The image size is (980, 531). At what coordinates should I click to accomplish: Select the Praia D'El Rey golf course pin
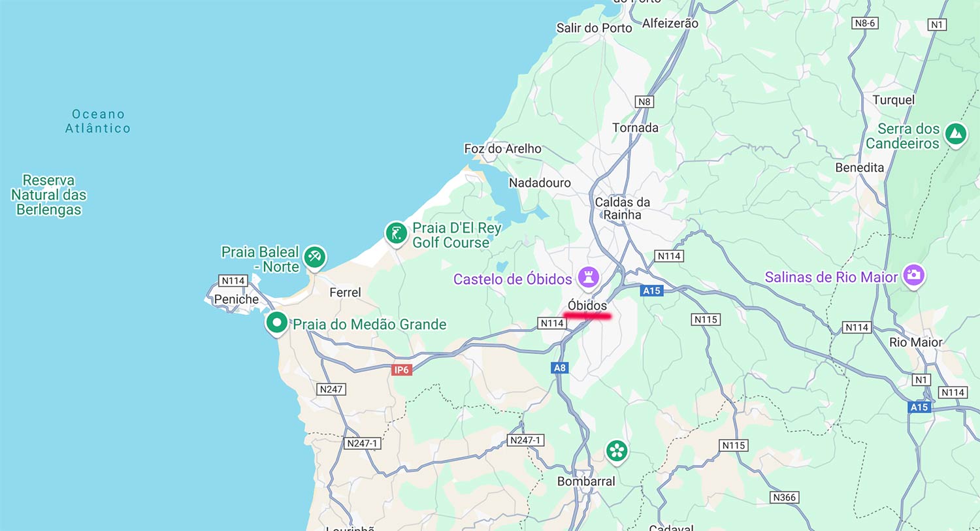point(396,233)
